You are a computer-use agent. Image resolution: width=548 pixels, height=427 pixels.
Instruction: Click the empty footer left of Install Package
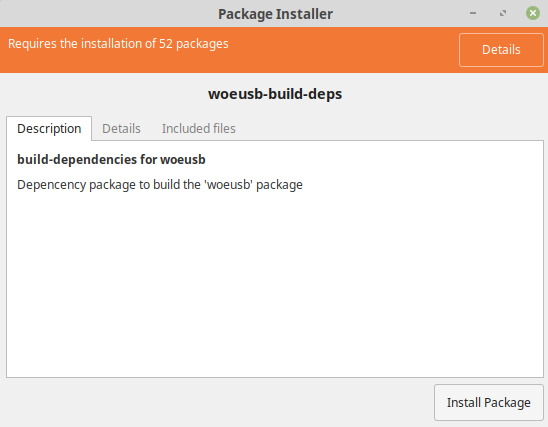pyautogui.click(x=217, y=403)
